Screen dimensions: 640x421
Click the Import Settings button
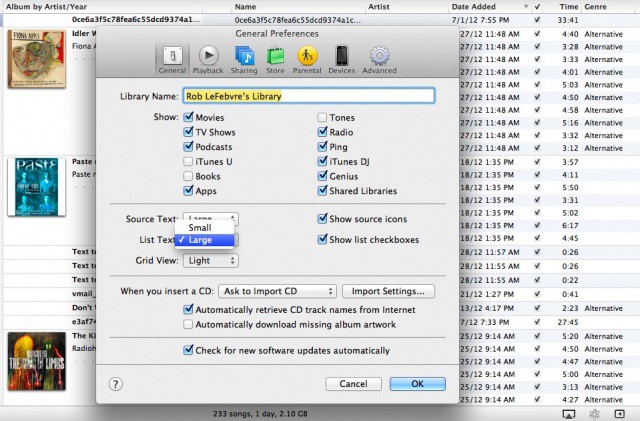(388, 291)
